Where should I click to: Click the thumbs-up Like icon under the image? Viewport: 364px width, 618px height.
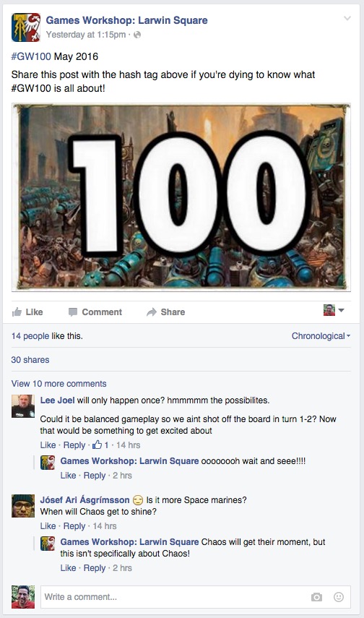[17, 312]
